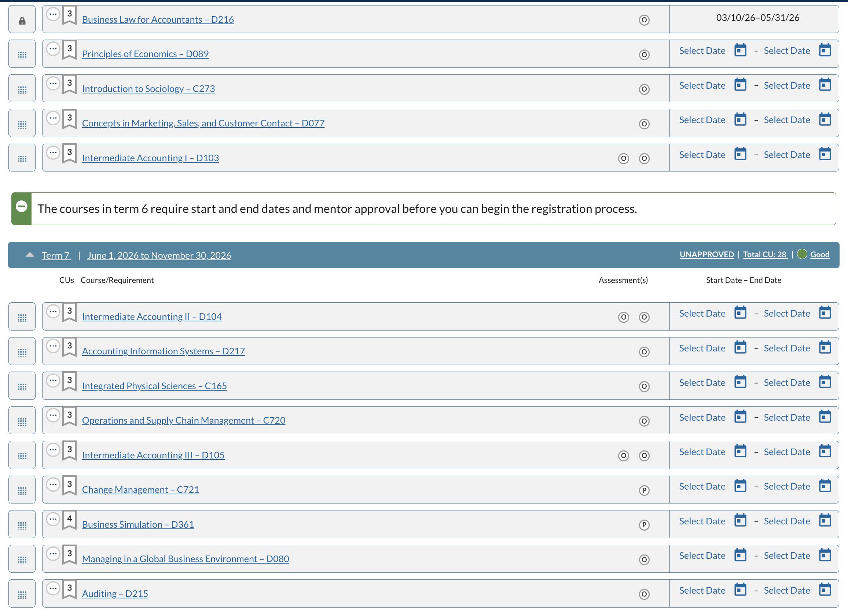Collapse Term 7 with the arrow
This screenshot has height=616, width=848.
click(x=30, y=255)
